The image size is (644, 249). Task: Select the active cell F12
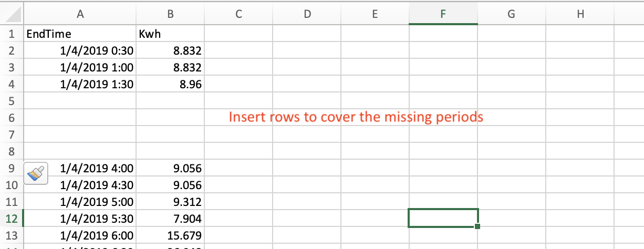pyautogui.click(x=443, y=218)
